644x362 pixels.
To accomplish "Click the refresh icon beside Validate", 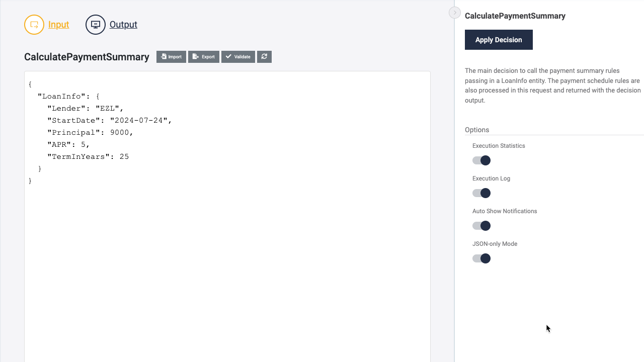I will [x=264, y=56].
